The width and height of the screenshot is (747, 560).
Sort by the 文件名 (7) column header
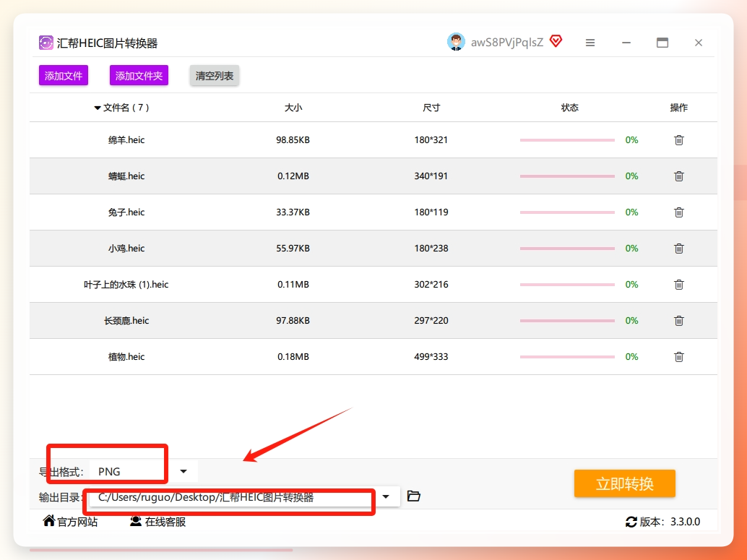(x=121, y=108)
